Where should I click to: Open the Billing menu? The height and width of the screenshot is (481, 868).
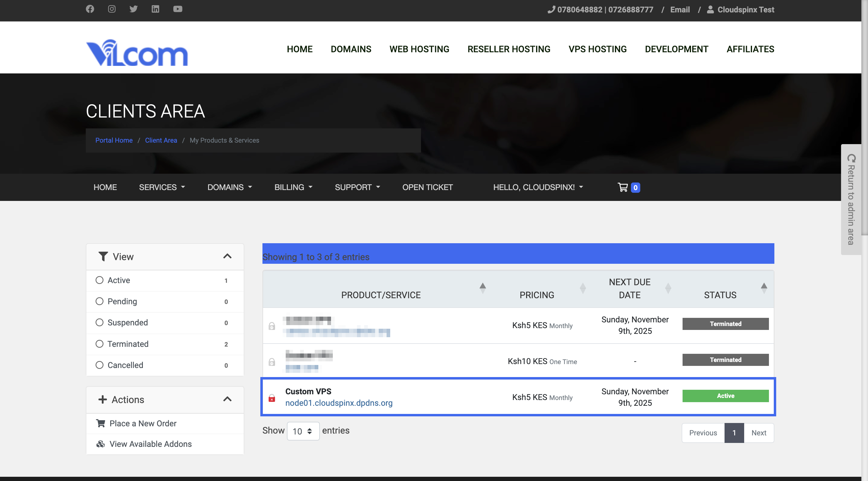coord(293,187)
